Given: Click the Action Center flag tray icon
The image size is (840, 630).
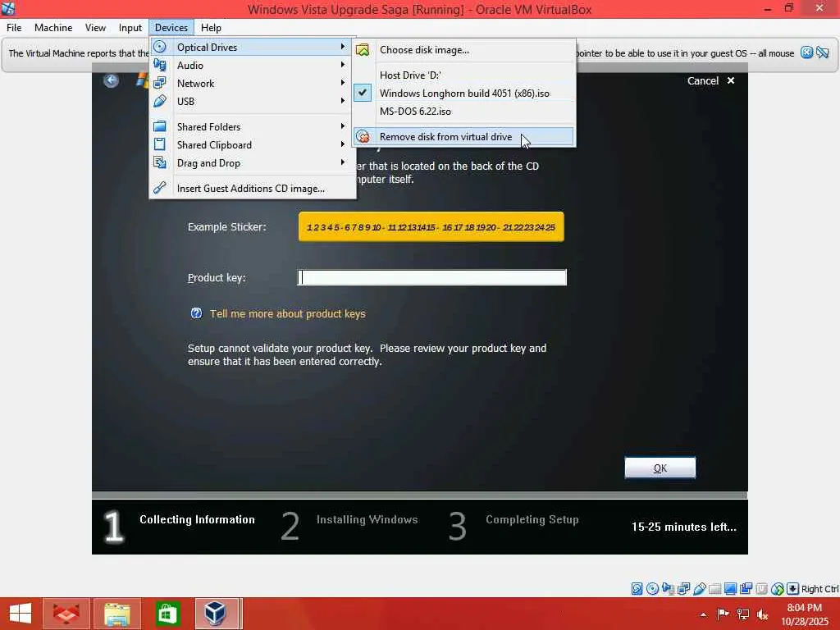Looking at the screenshot, I should 724,614.
